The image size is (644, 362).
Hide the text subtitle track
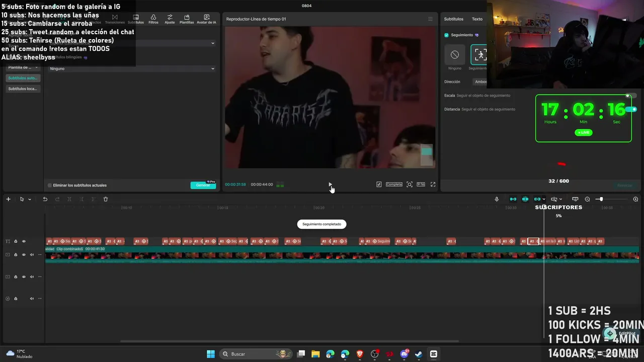[24, 241]
